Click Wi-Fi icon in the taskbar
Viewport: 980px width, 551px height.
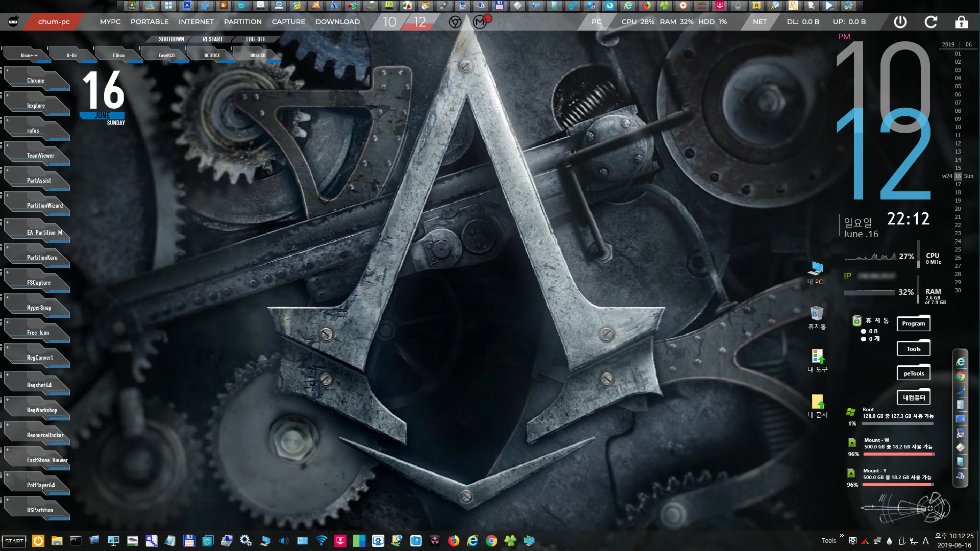click(x=322, y=541)
